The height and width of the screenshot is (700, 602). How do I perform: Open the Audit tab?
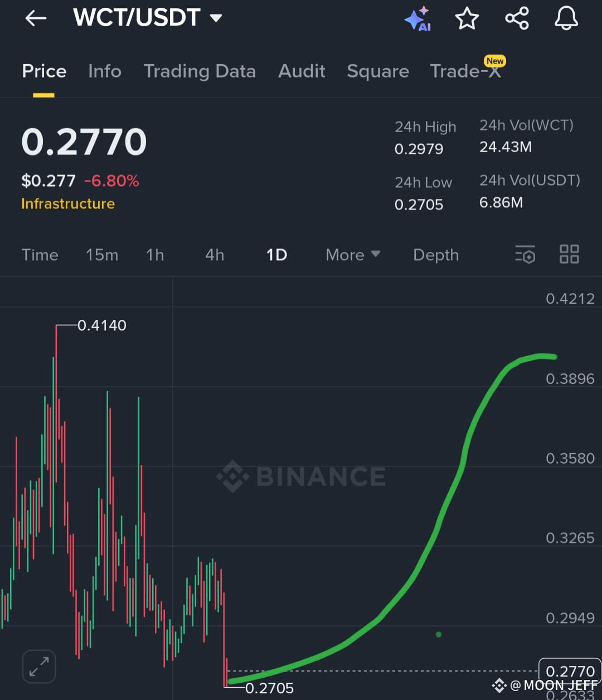(x=302, y=71)
